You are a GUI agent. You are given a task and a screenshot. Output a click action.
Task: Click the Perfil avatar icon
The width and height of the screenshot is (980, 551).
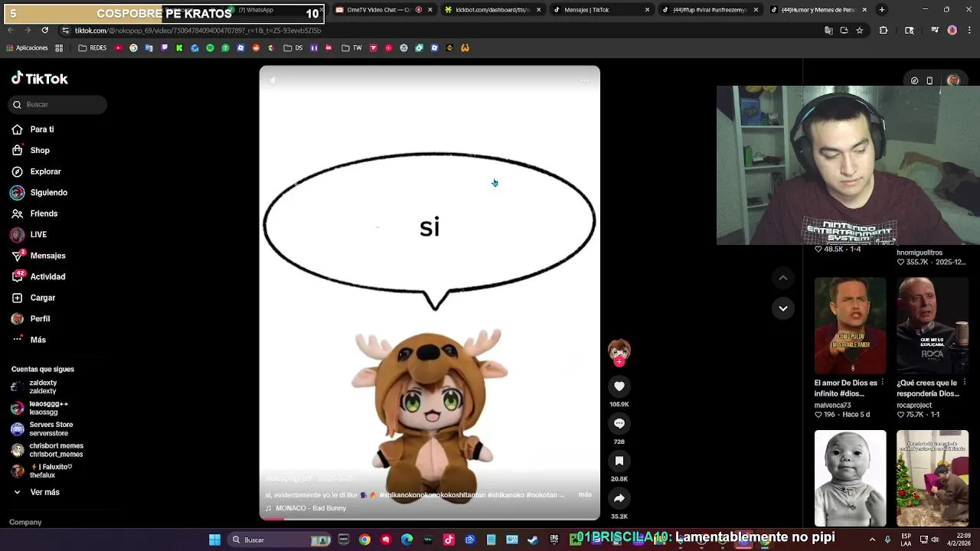(17, 318)
